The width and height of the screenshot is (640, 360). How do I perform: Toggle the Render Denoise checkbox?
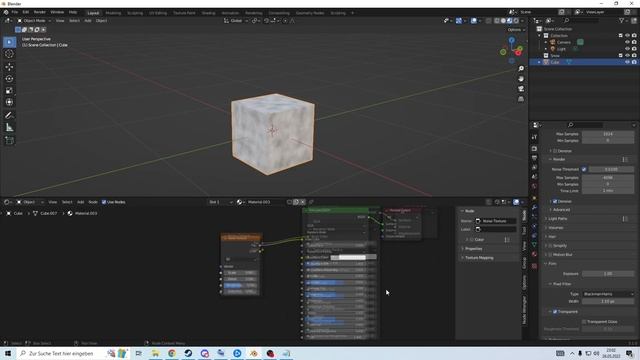[555, 201]
